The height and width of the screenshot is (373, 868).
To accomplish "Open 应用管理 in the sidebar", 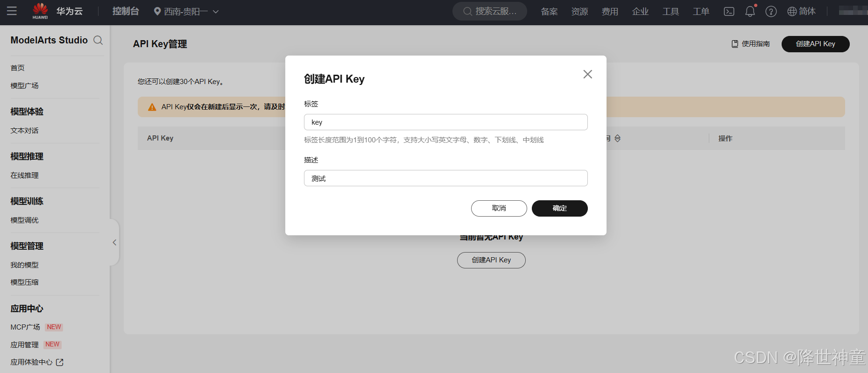I will pyautogui.click(x=25, y=345).
